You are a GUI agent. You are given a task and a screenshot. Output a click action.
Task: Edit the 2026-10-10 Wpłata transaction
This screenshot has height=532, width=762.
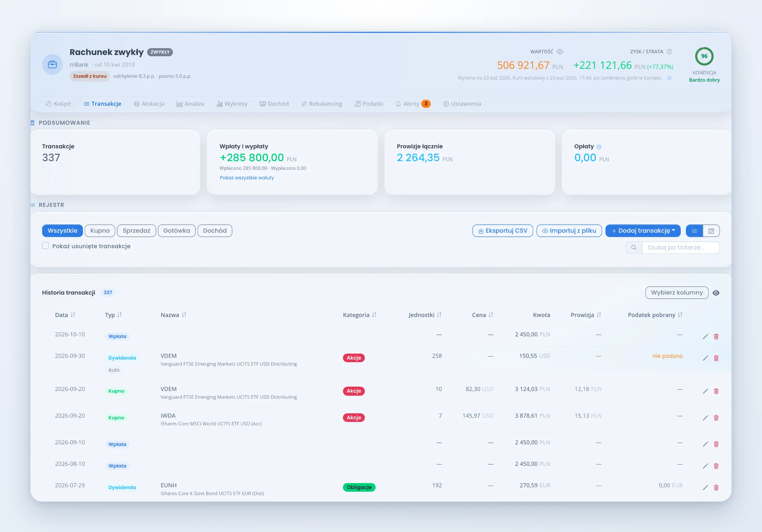click(x=705, y=336)
